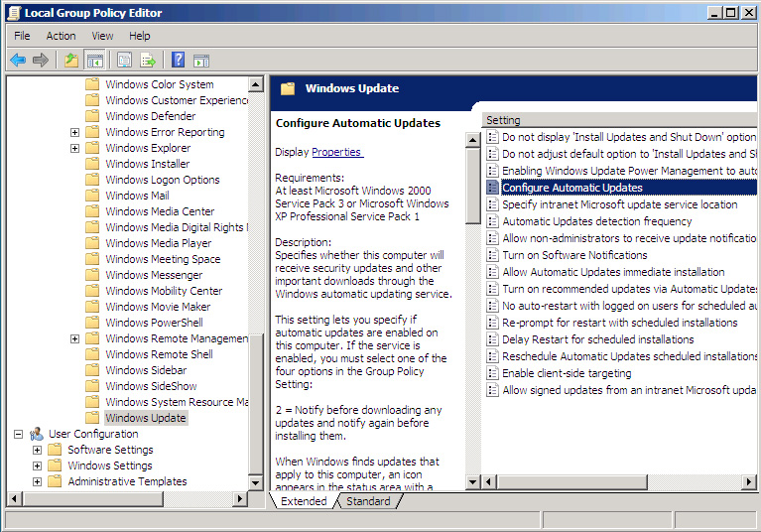Select Allow non-administrators to receive update notifications
The width and height of the screenshot is (761, 532).
click(x=629, y=238)
